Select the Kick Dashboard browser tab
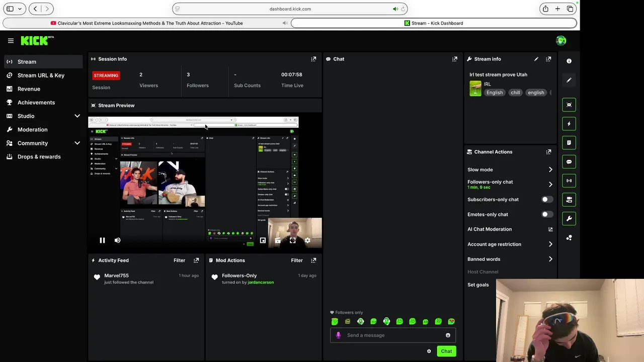Viewport: 644px width, 362px height. tap(434, 23)
